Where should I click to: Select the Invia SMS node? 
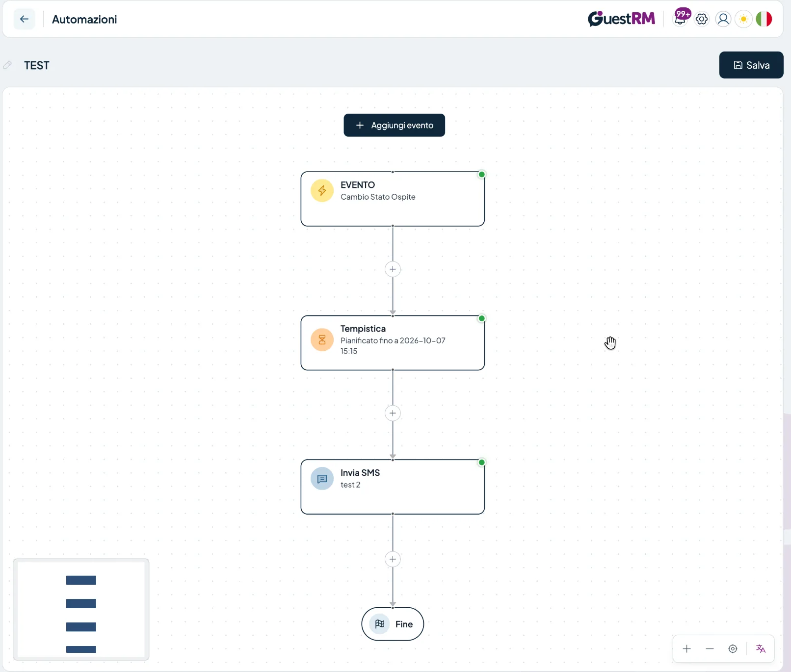pos(393,487)
